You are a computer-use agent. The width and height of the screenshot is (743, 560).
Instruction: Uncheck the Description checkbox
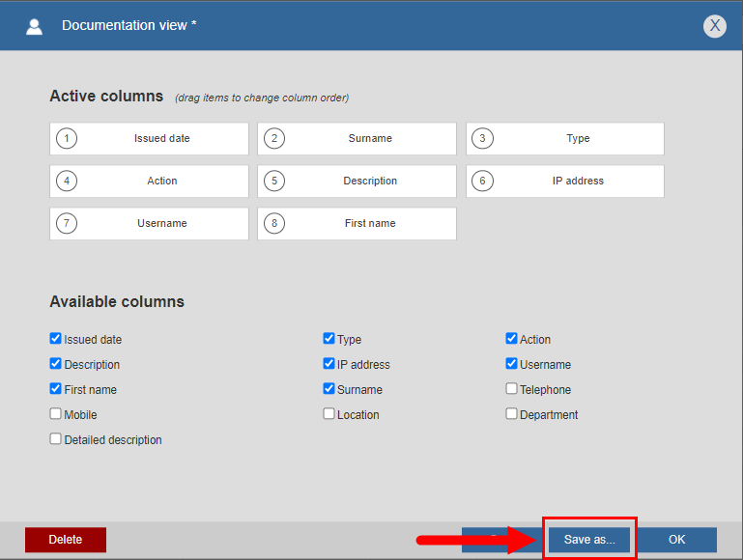pyautogui.click(x=55, y=363)
